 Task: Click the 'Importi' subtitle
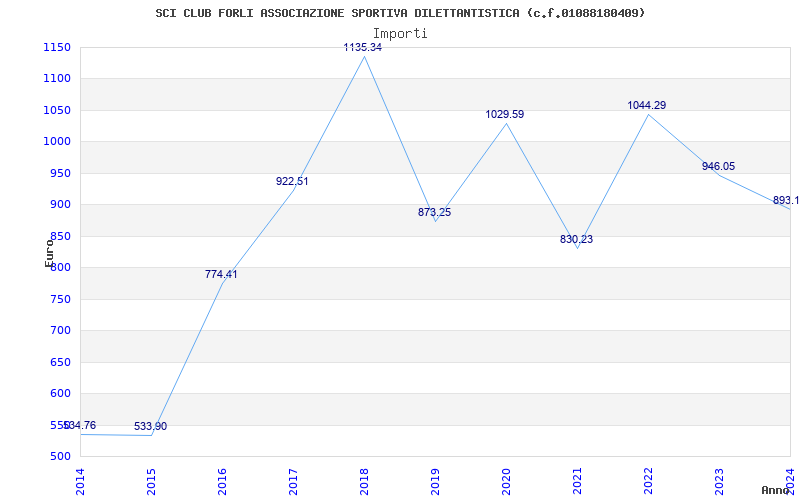[400, 34]
